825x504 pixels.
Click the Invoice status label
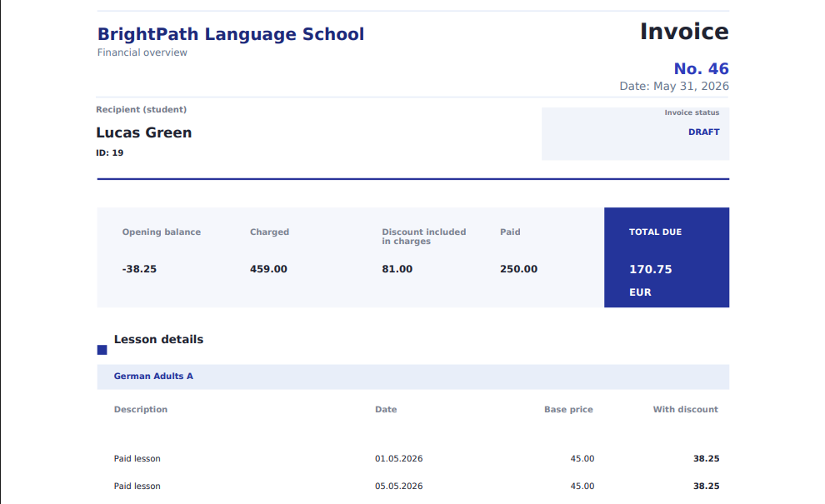(692, 112)
